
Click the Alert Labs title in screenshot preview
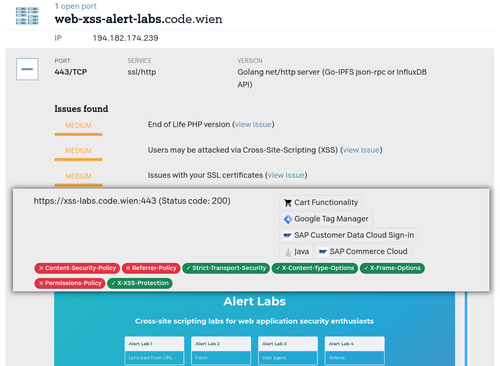[255, 301]
